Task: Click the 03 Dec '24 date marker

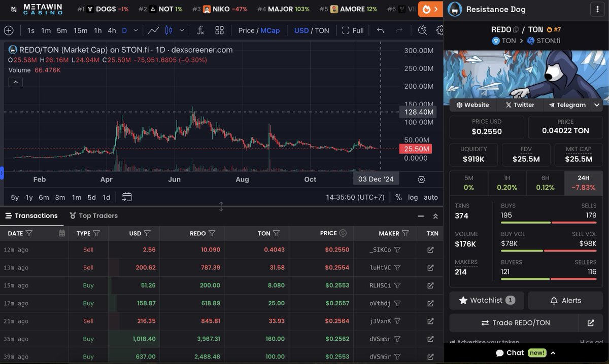Action: (376, 179)
